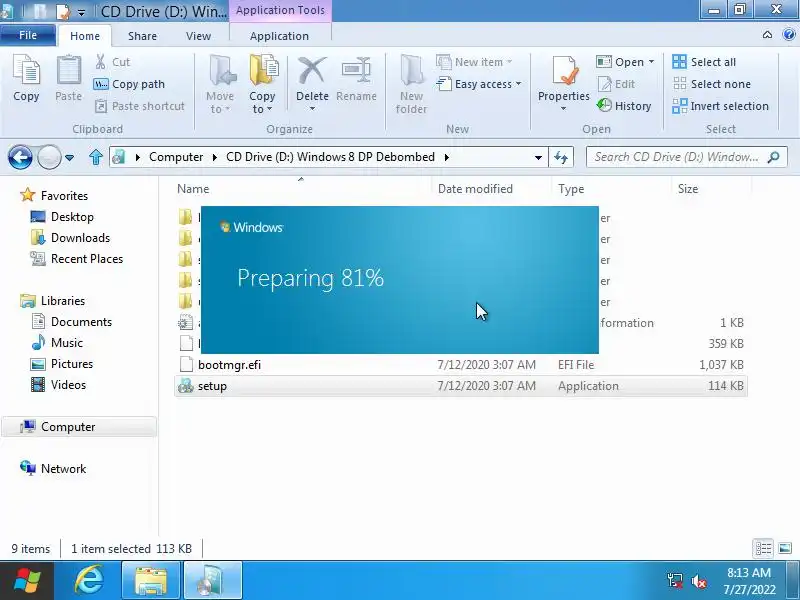The image size is (800, 600).
Task: Select Favorites in navigation pane
Action: pyautogui.click(x=54, y=195)
